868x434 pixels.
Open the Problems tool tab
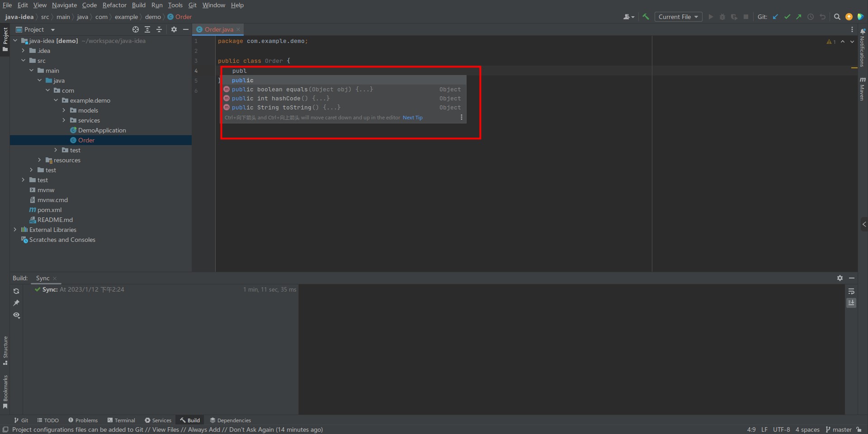(83, 420)
